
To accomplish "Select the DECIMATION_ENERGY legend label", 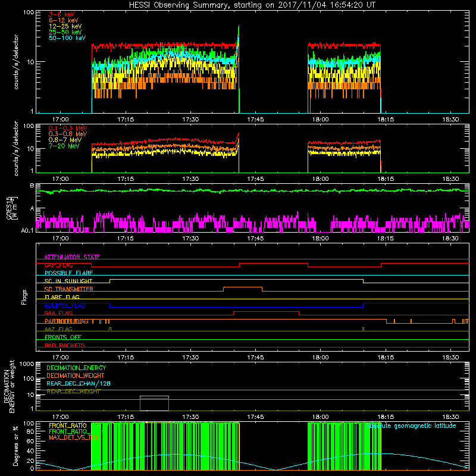I will (x=76, y=368).
